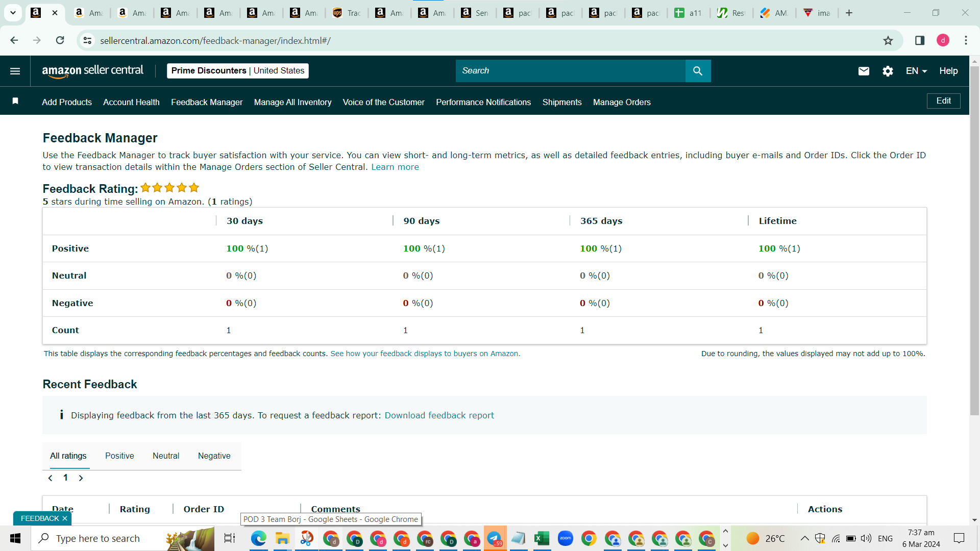This screenshot has width=980, height=551.
Task: Click the Edit navigation button
Action: point(943,101)
